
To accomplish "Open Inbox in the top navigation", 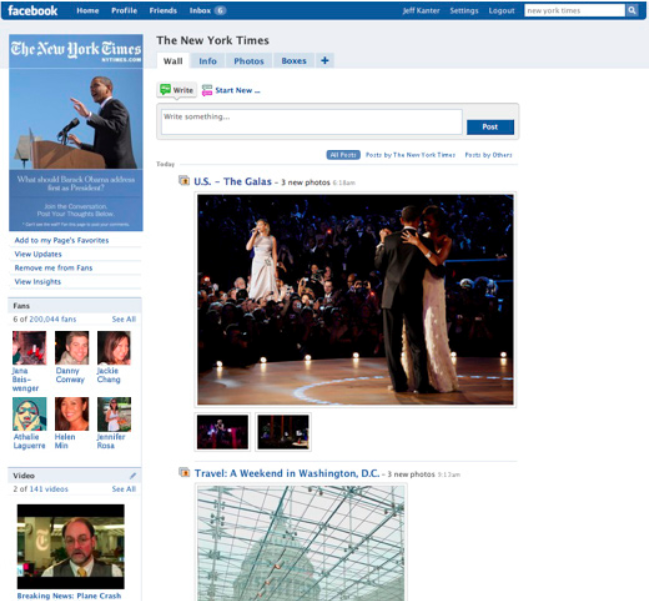I will [x=207, y=11].
